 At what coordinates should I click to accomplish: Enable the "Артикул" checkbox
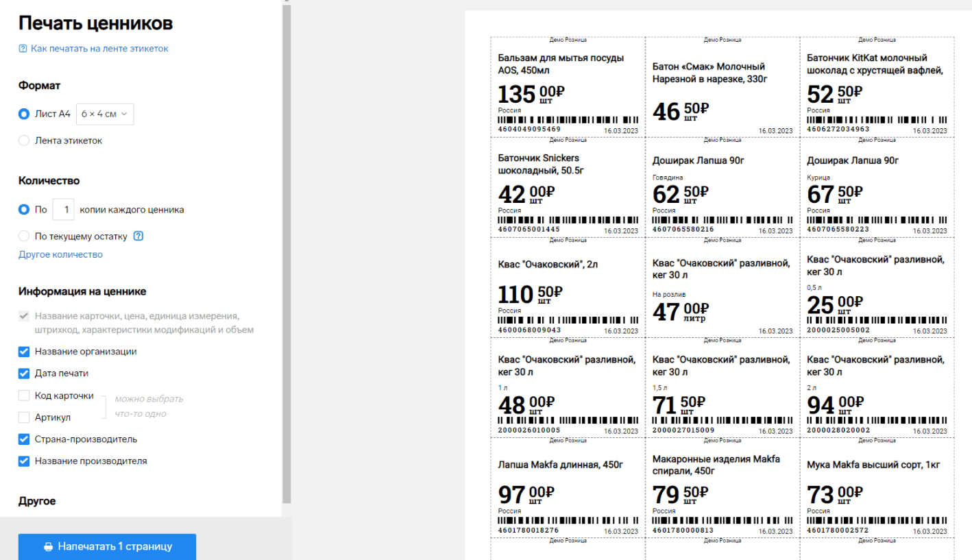coord(24,417)
